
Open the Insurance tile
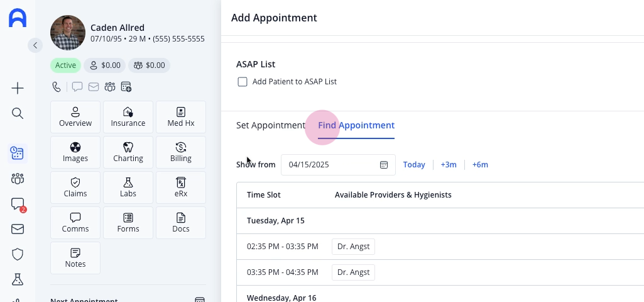pyautogui.click(x=128, y=117)
